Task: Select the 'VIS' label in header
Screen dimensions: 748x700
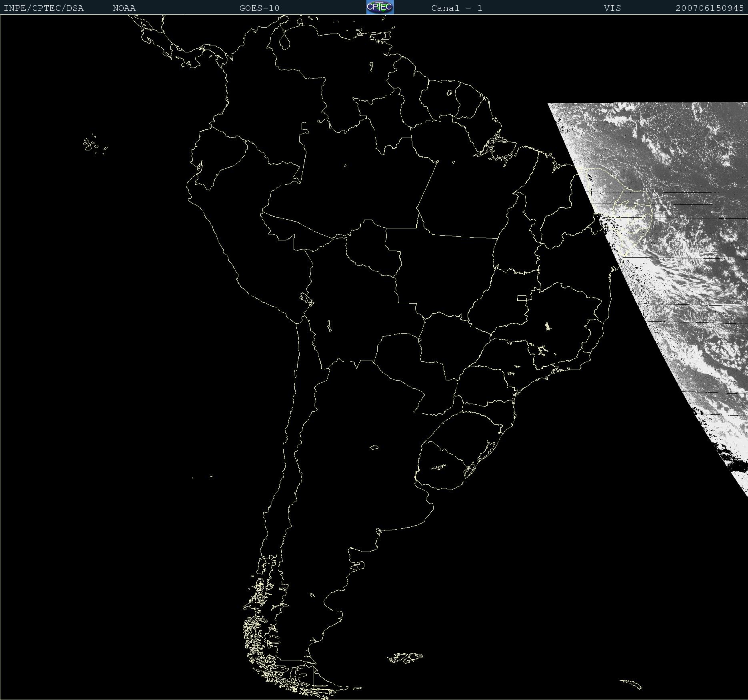Action: 613,8
